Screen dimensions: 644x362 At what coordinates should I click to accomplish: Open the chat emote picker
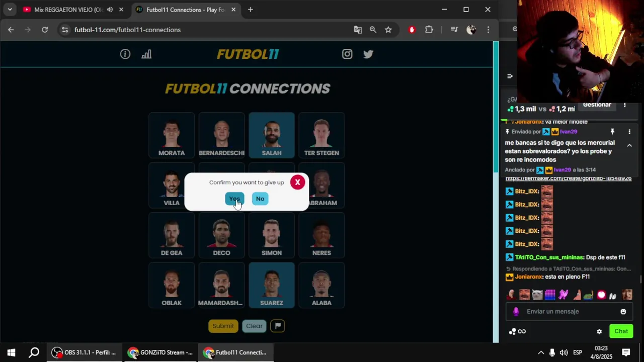point(623,312)
